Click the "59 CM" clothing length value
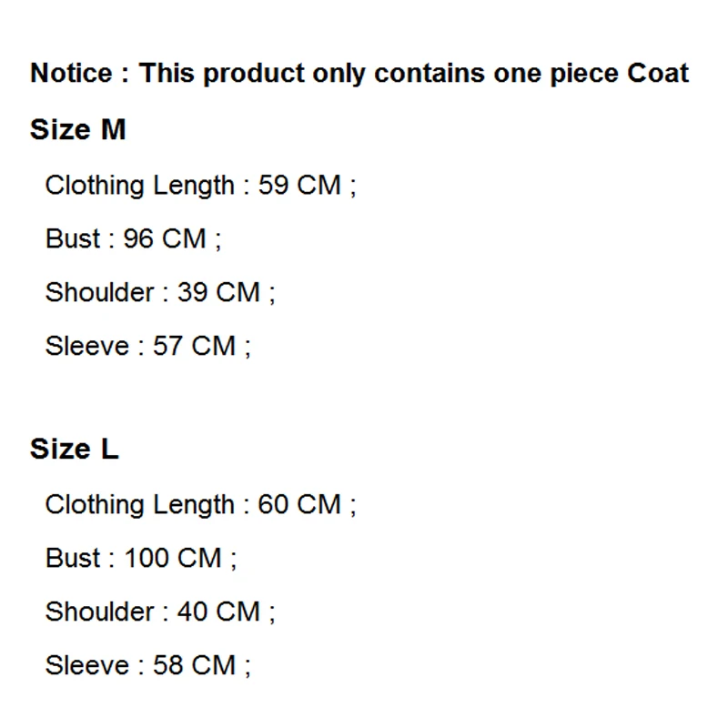 coord(299,186)
